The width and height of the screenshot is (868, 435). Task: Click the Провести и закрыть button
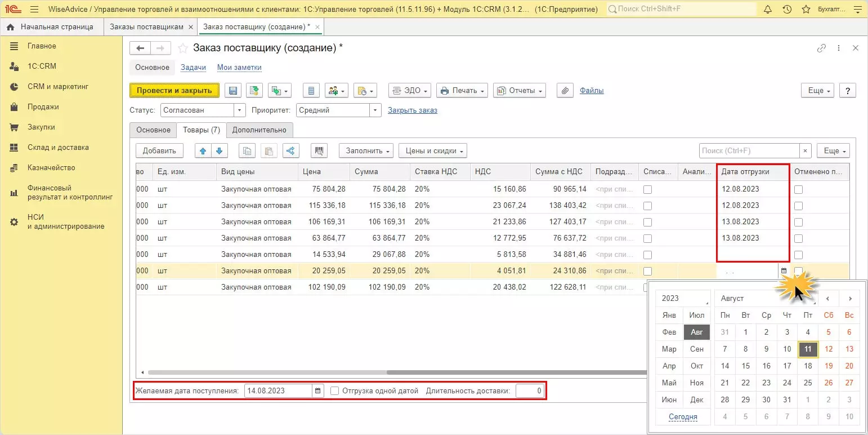coord(175,91)
